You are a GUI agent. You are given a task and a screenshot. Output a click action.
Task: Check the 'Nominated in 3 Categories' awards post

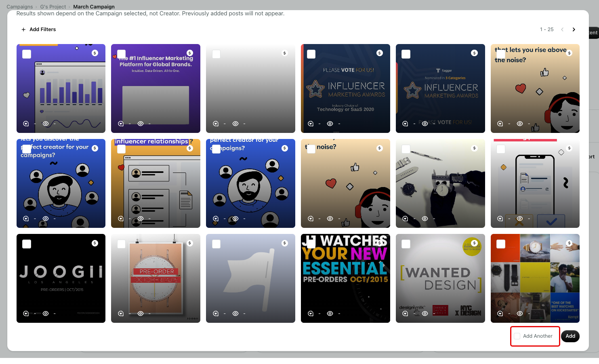click(x=406, y=54)
